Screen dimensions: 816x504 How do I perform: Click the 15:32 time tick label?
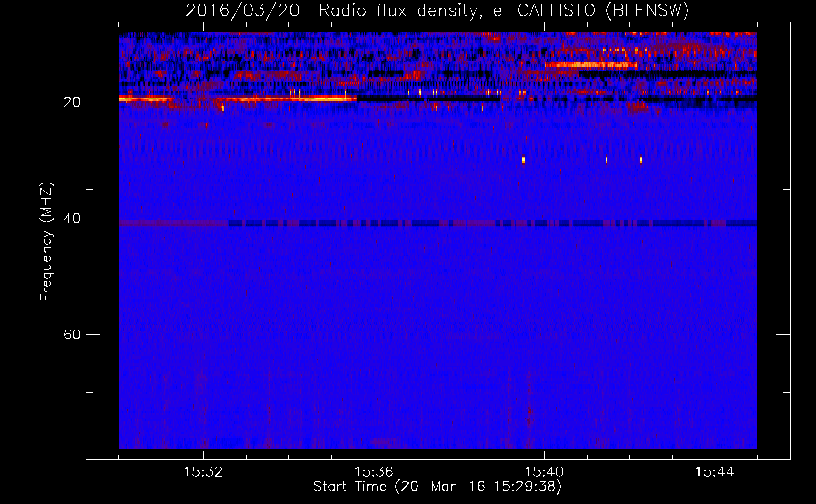[203, 472]
